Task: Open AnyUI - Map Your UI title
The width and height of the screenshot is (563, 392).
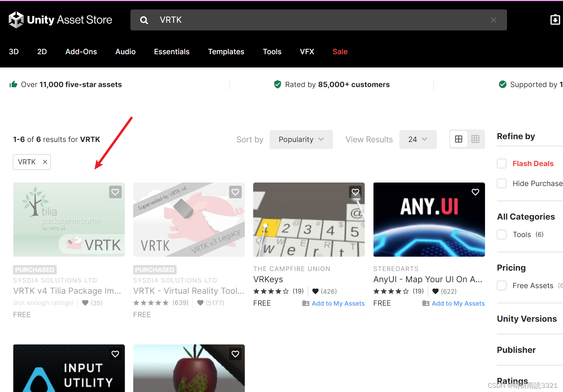Action: coord(428,279)
